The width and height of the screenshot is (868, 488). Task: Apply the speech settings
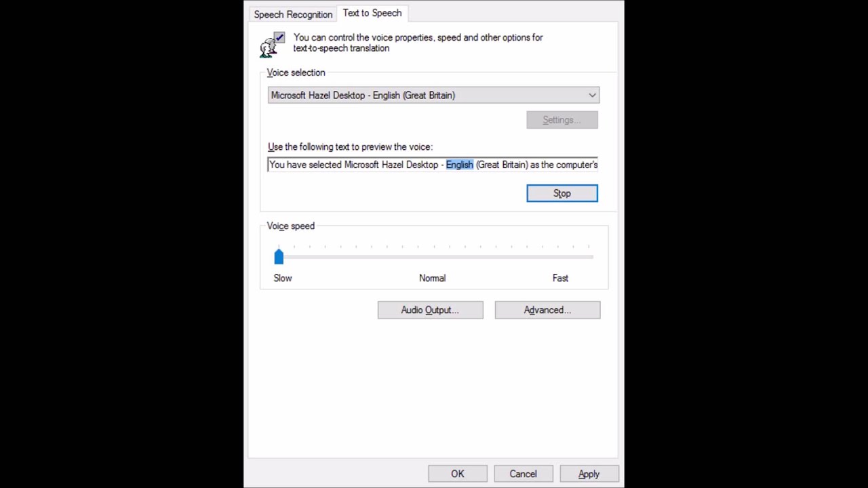589,474
